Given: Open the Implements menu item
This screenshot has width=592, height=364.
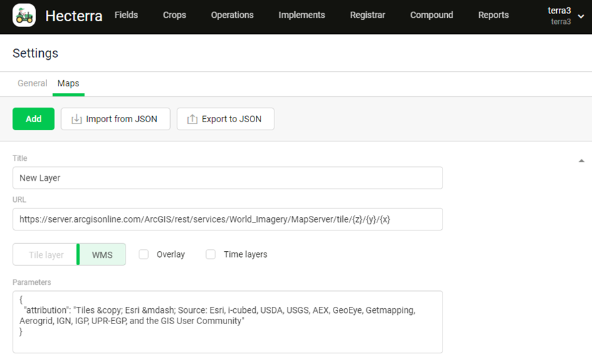Looking at the screenshot, I should [x=302, y=15].
